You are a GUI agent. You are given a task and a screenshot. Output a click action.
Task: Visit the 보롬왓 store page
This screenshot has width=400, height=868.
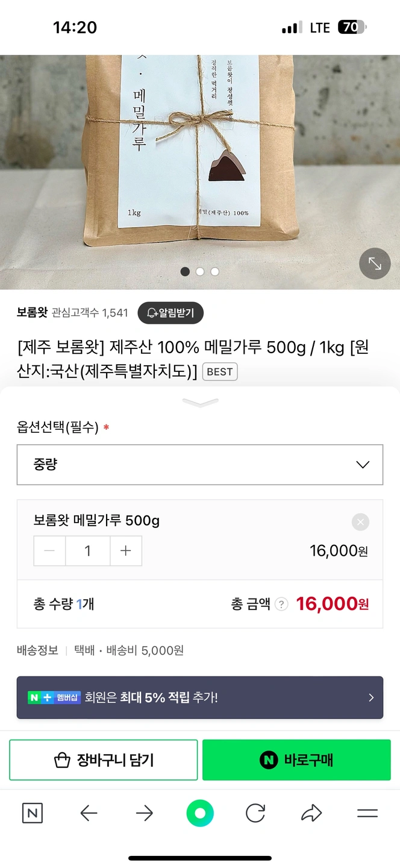31,313
